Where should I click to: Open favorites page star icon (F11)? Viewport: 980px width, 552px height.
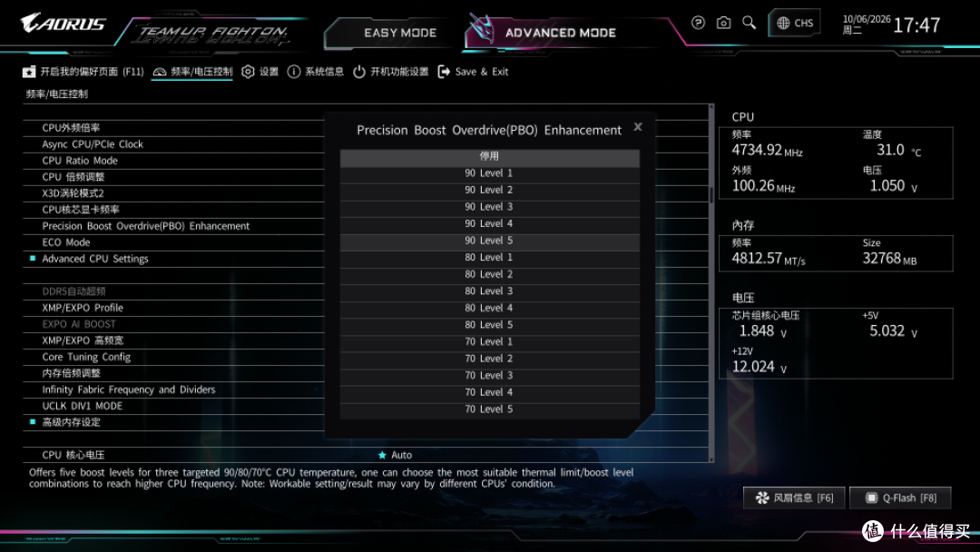[29, 72]
